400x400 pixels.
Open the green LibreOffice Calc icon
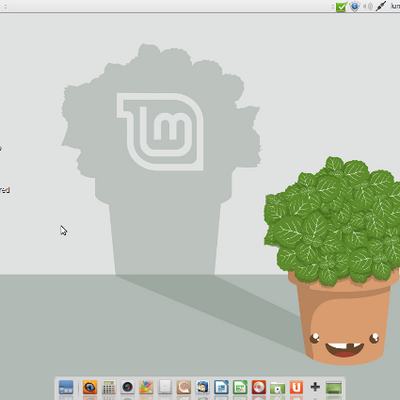point(240,387)
